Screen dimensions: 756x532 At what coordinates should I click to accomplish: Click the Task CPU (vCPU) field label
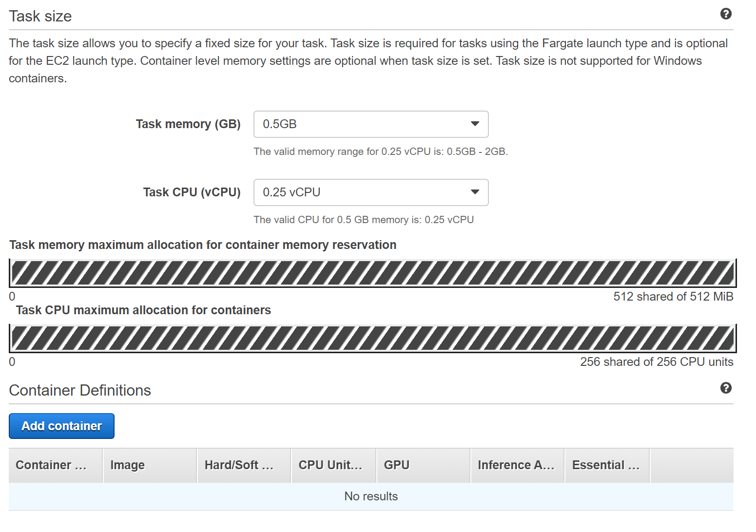(x=192, y=192)
